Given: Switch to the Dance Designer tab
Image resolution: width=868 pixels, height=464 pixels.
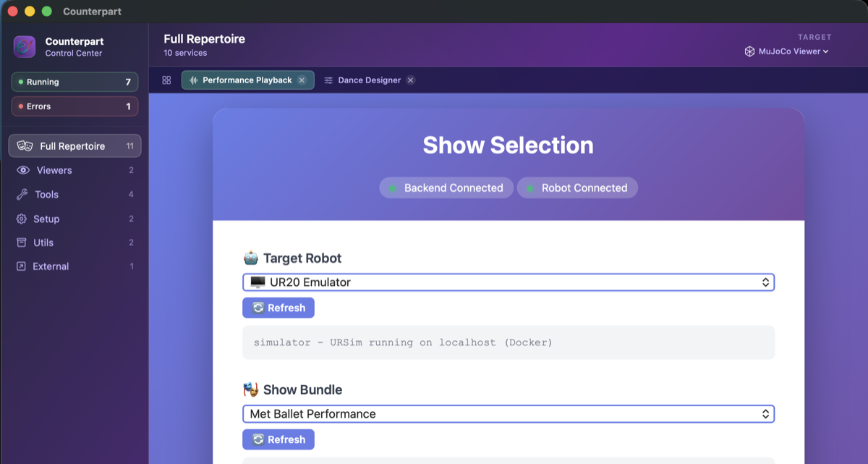Looking at the screenshot, I should pos(368,80).
